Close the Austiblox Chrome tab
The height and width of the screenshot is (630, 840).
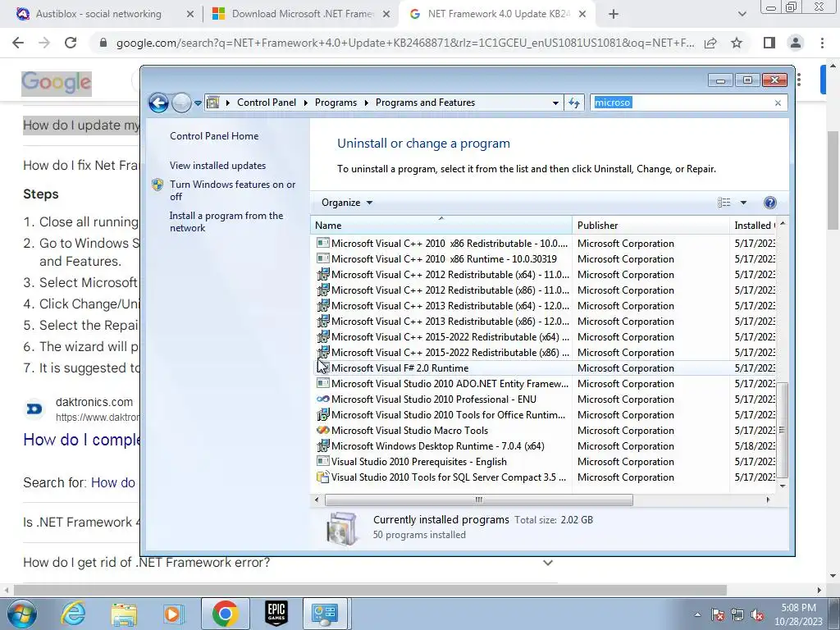[x=190, y=15]
